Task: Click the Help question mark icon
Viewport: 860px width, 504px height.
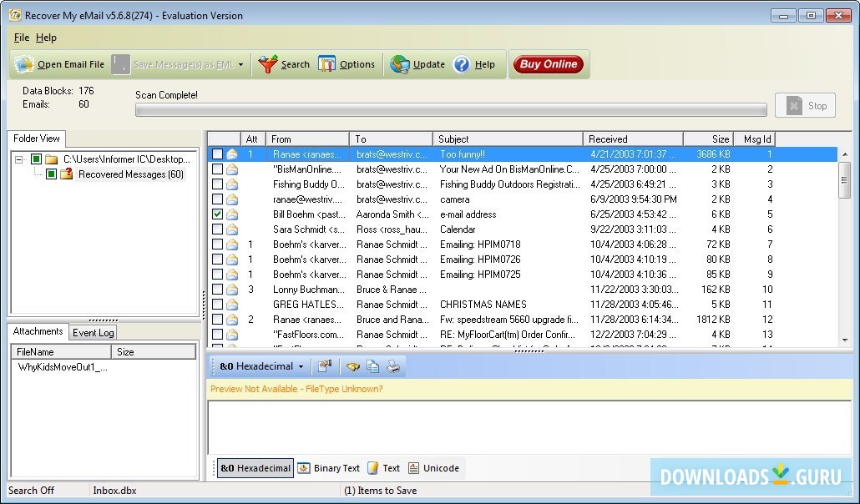Action: pos(462,64)
